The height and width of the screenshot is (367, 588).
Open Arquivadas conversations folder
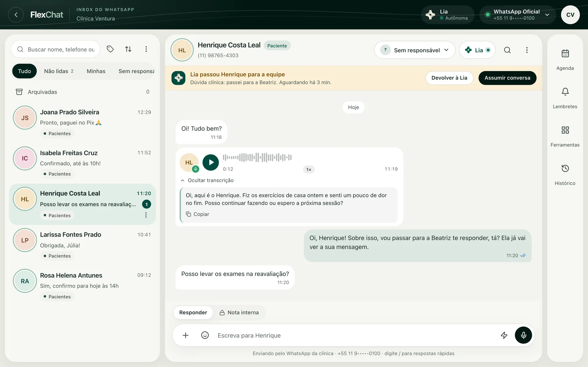click(x=82, y=92)
